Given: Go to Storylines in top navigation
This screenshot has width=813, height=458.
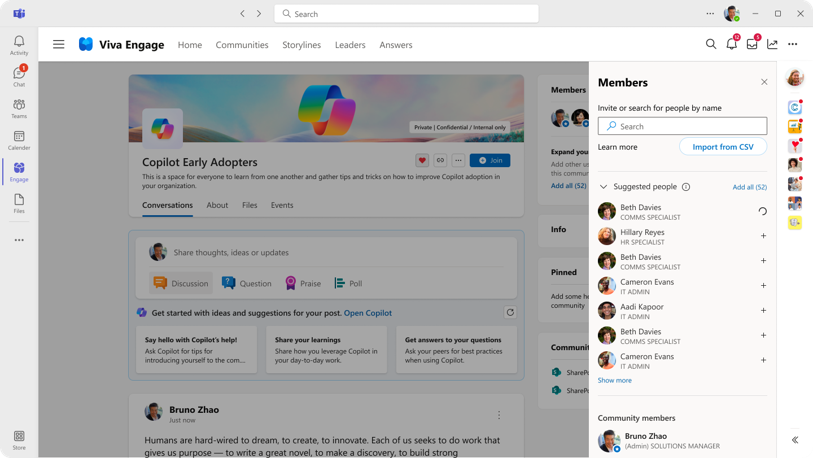Looking at the screenshot, I should click(302, 45).
